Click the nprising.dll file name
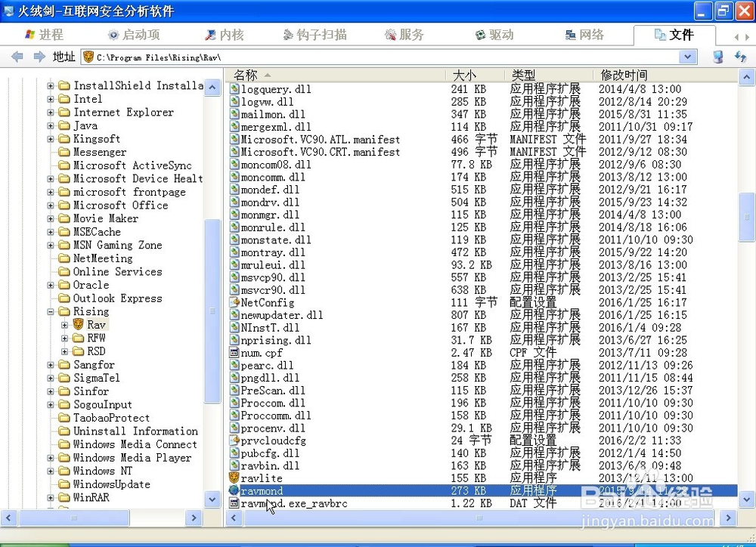Screen dimensions: 756x547 (x=276, y=340)
